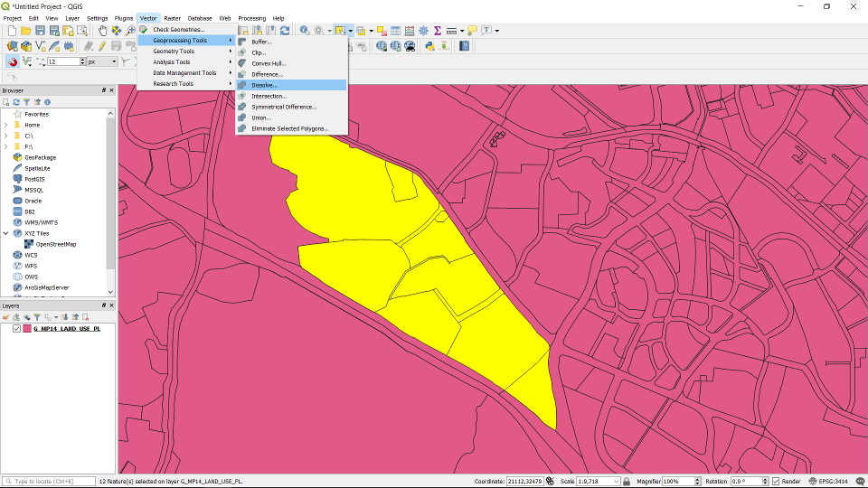Image resolution: width=868 pixels, height=488 pixels.
Task: Click the Statistical Summary sigma icon
Action: click(437, 31)
